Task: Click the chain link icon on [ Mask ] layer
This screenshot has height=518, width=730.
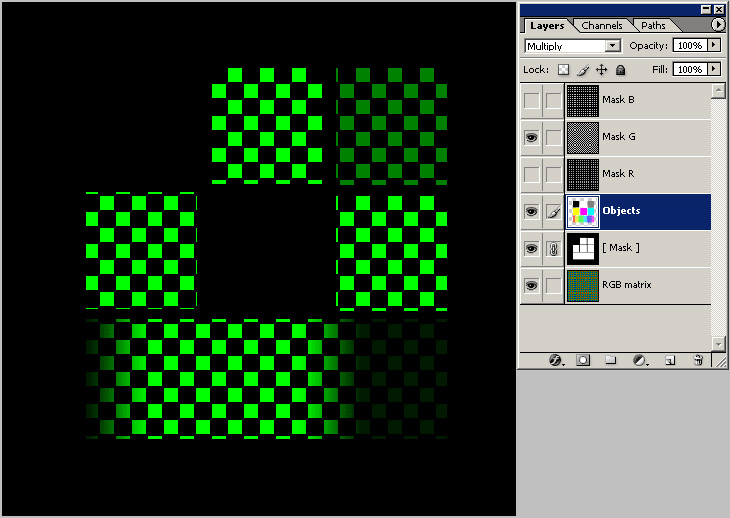Action: [554, 249]
